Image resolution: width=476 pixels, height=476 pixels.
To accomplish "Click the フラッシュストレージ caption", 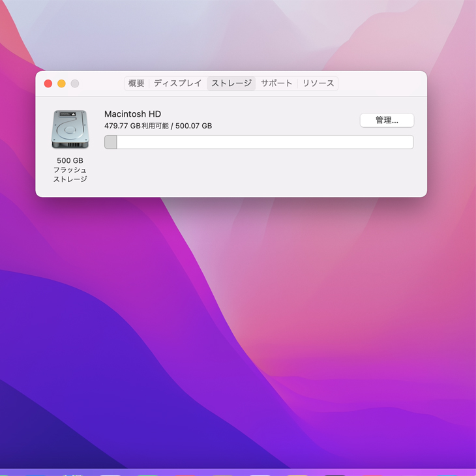I will [x=70, y=174].
